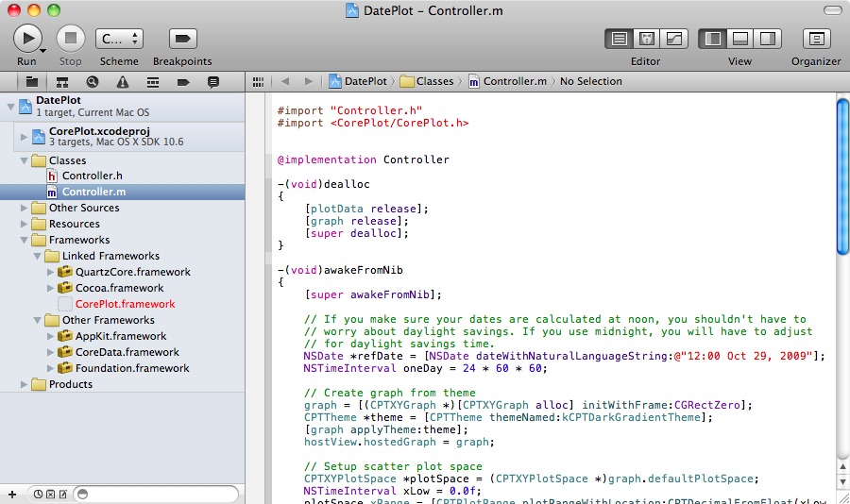Show the issue navigator warning icon

(x=123, y=82)
